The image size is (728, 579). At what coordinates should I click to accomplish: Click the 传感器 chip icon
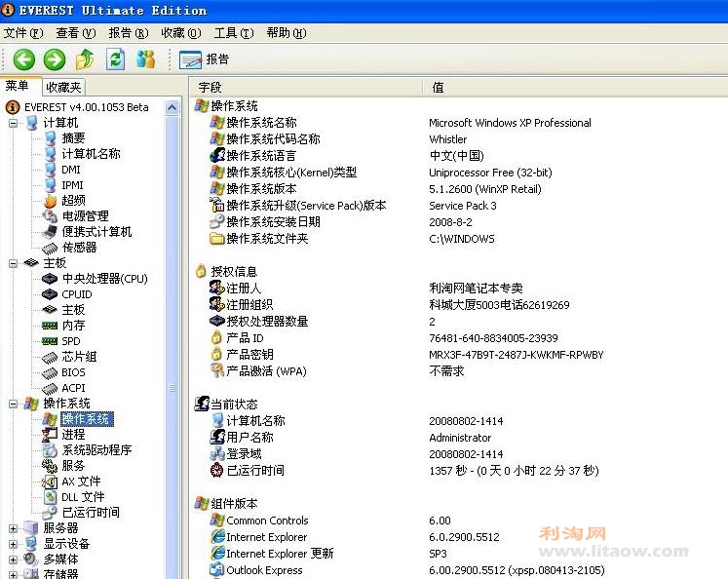pos(50,248)
